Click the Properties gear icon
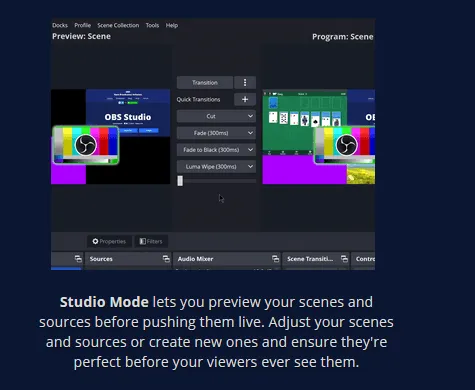The image size is (475, 390). (95, 241)
